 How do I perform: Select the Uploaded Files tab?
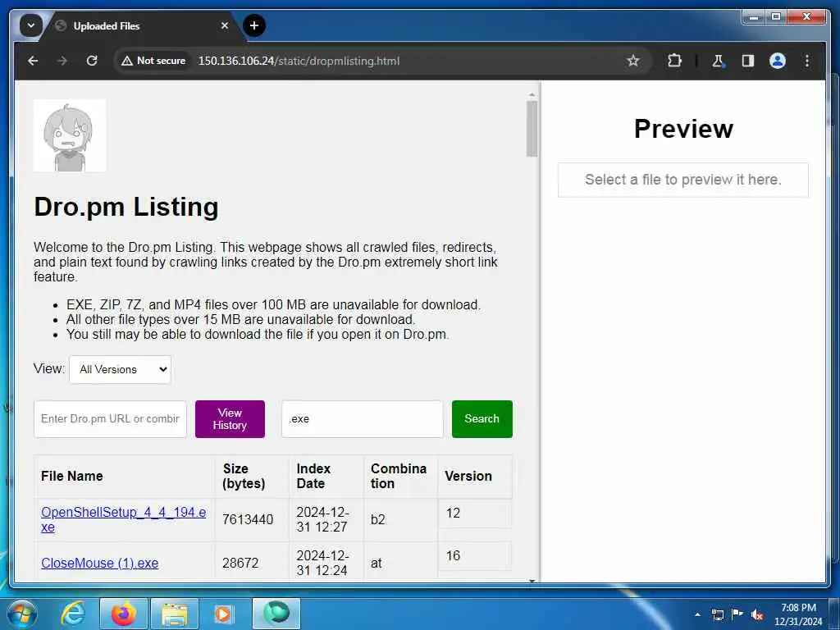[x=141, y=25]
